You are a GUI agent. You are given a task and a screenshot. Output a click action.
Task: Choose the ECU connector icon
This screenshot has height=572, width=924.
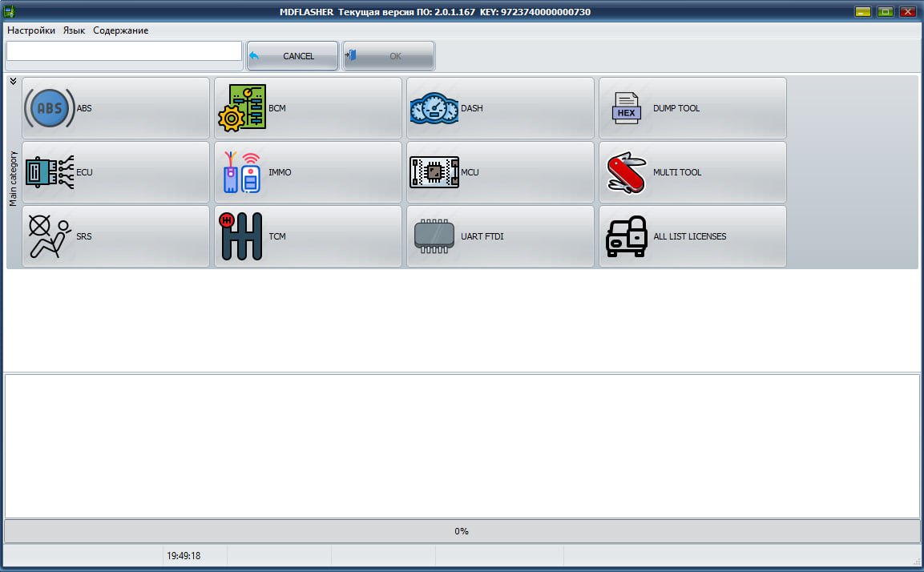tap(50, 172)
